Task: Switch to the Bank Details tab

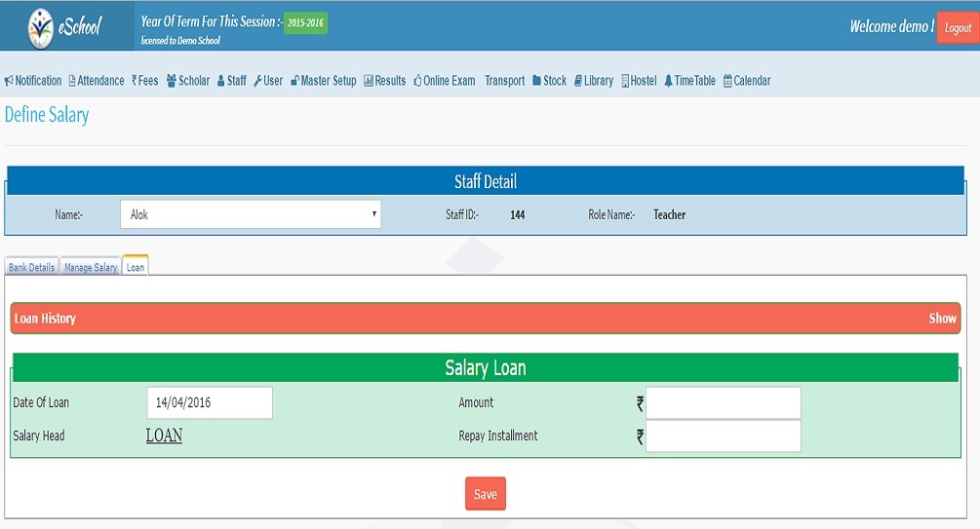Action: 32,267
